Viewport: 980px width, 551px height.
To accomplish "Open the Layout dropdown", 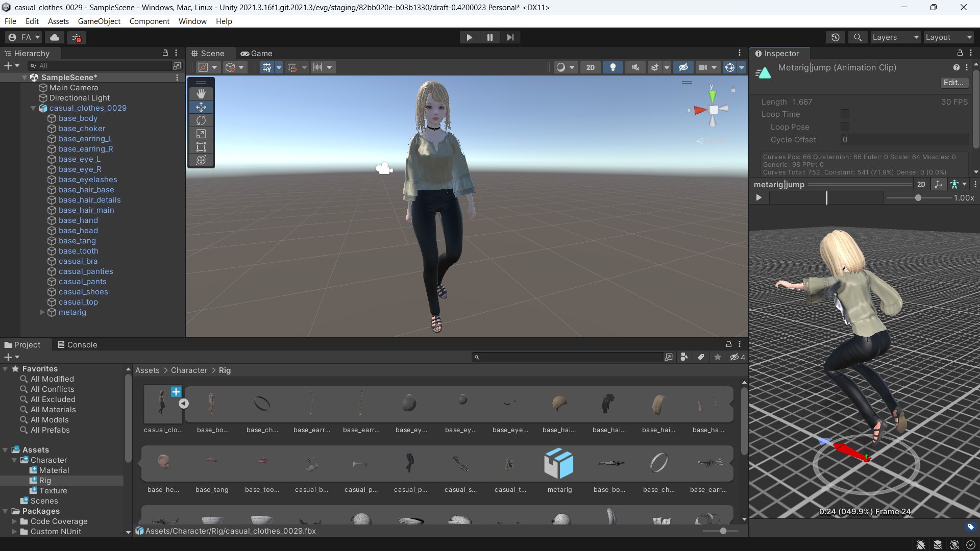I will pyautogui.click(x=949, y=37).
